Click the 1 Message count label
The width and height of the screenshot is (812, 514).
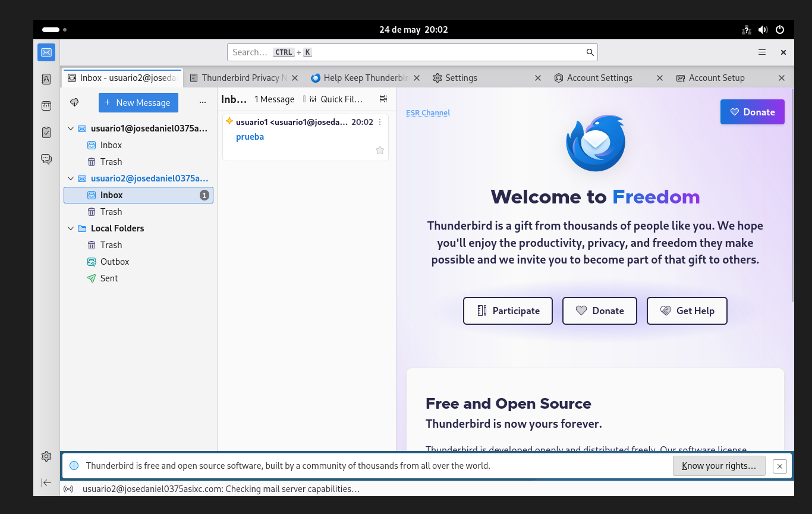point(275,99)
